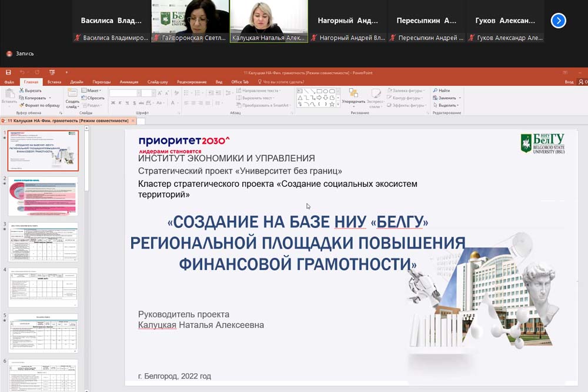This screenshot has height=392, width=588.
Task: Pick the star shape in shapes gallery
Action: 332,105
